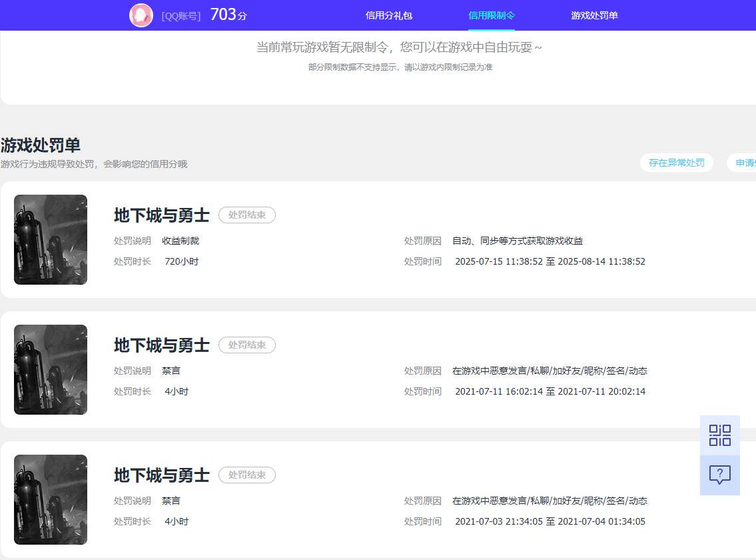Switch to the 信用分礼包 tab
This screenshot has height=560, width=756.
point(388,15)
